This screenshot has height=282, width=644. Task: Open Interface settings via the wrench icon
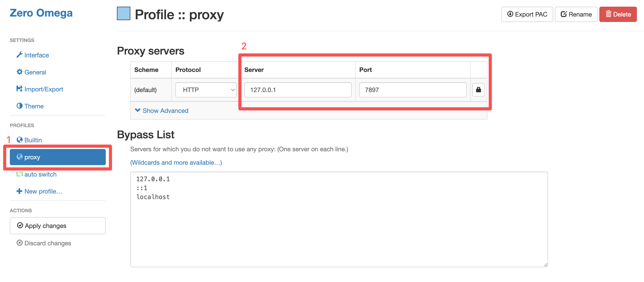click(x=19, y=55)
